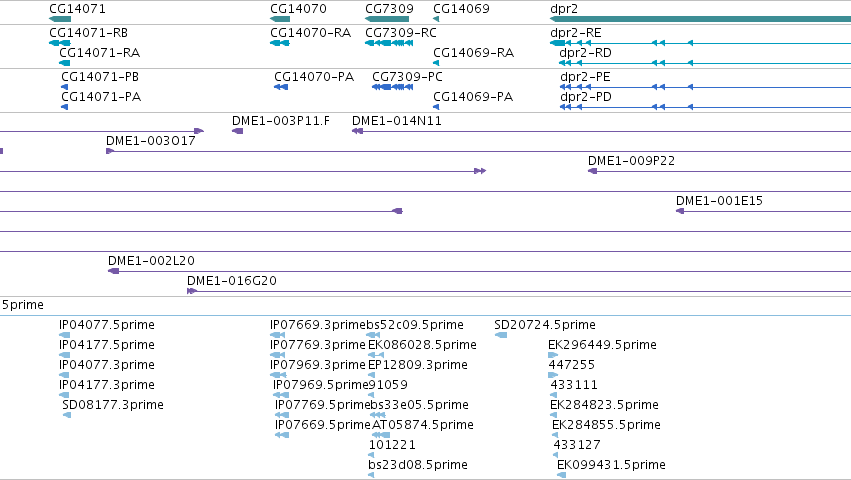Select EST IP07969.3prime
Screen dimensions: 851x480
pos(317,365)
